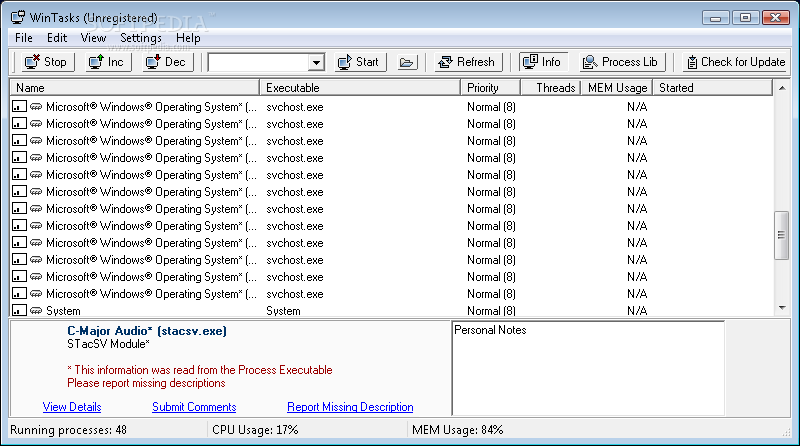Click the Inc priority toolbar button
This screenshot has width=800, height=446.
108,62
